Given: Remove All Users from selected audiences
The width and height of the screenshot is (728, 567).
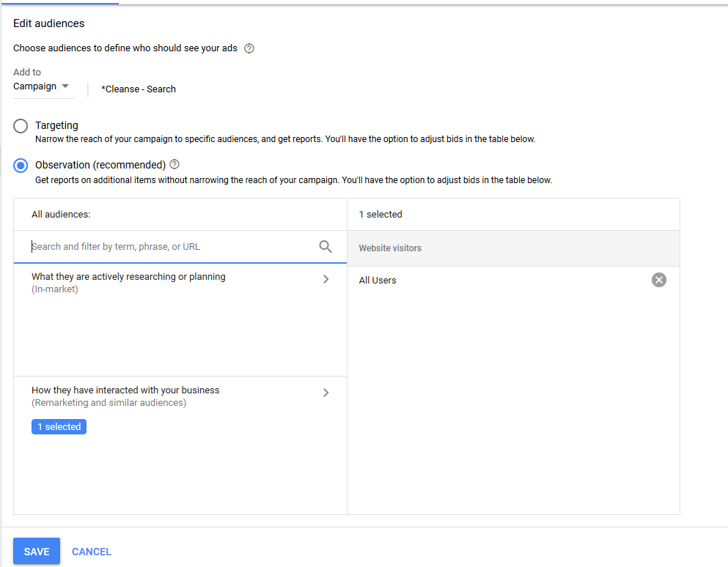Looking at the screenshot, I should coord(659,280).
